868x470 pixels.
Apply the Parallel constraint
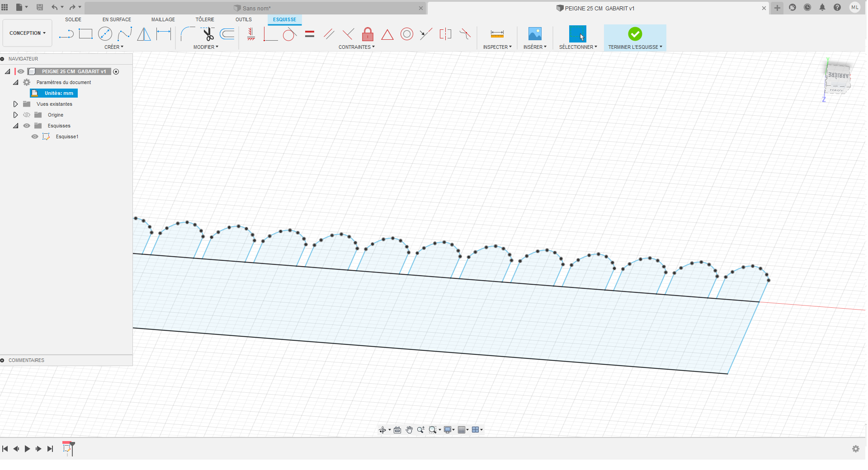click(329, 34)
